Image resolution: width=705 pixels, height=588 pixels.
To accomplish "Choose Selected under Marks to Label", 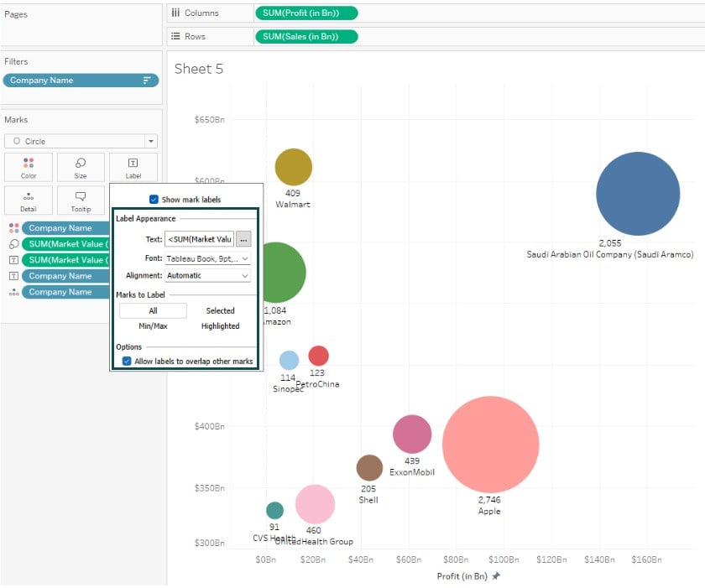I will (x=220, y=311).
